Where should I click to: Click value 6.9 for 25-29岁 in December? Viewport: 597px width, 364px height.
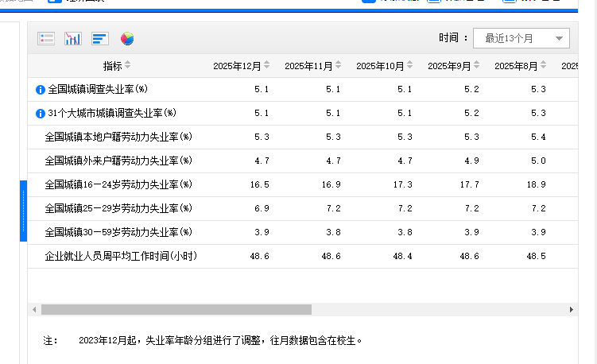pos(262,209)
